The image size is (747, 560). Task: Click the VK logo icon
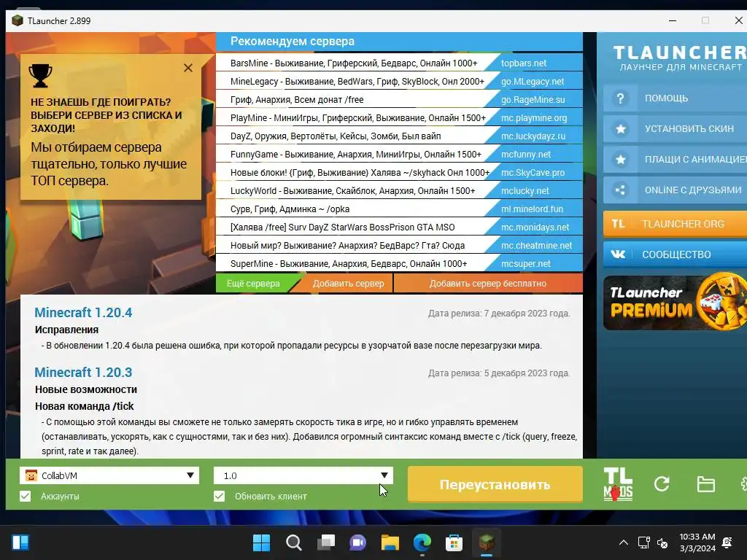(x=618, y=254)
